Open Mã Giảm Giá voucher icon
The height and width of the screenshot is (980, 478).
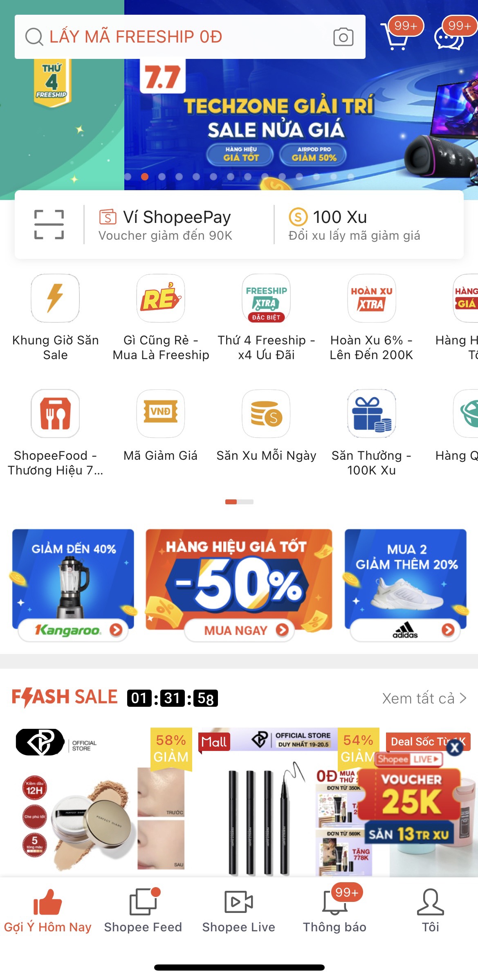[x=161, y=414]
